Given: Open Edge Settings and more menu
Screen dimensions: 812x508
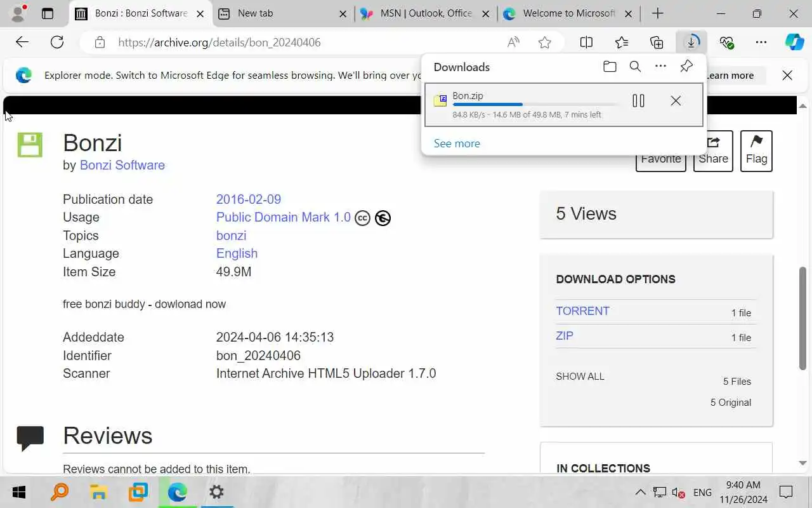Looking at the screenshot, I should click(761, 43).
